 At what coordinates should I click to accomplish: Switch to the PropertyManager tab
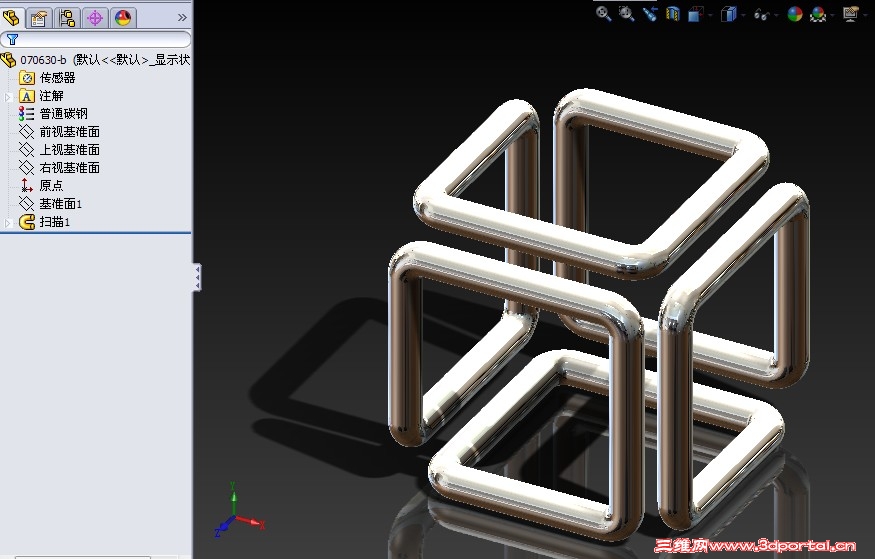coord(39,18)
